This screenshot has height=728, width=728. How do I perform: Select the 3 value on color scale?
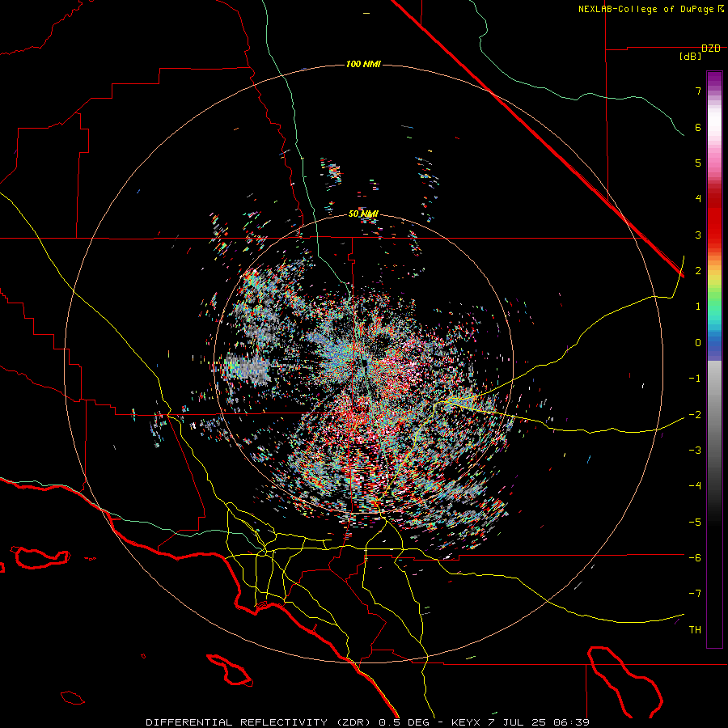pyautogui.click(x=698, y=235)
